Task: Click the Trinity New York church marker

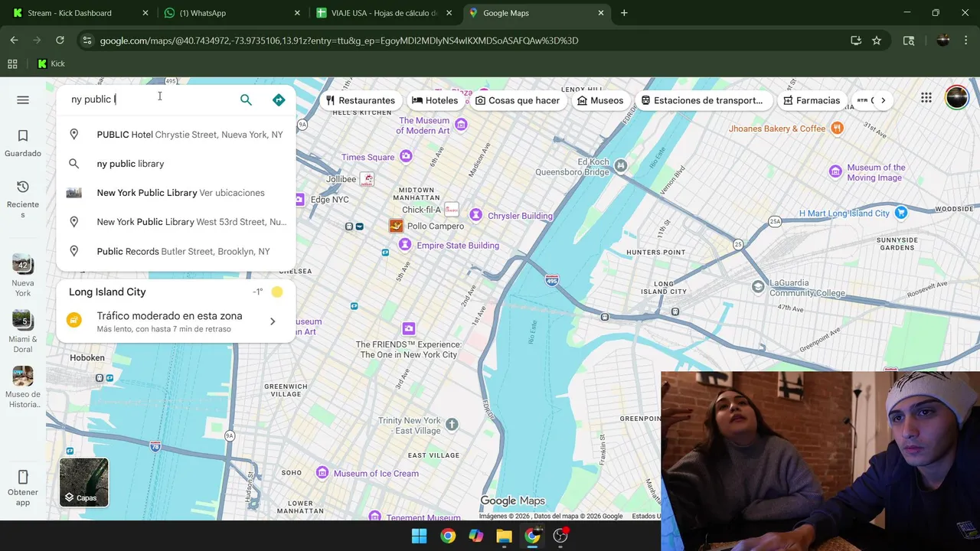Action: point(452,424)
